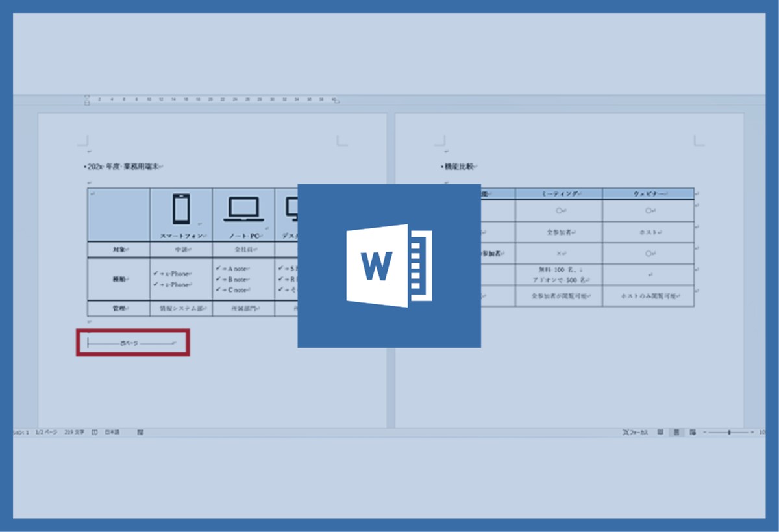
Task: Click the zoom out minus button
Action: [x=705, y=432]
